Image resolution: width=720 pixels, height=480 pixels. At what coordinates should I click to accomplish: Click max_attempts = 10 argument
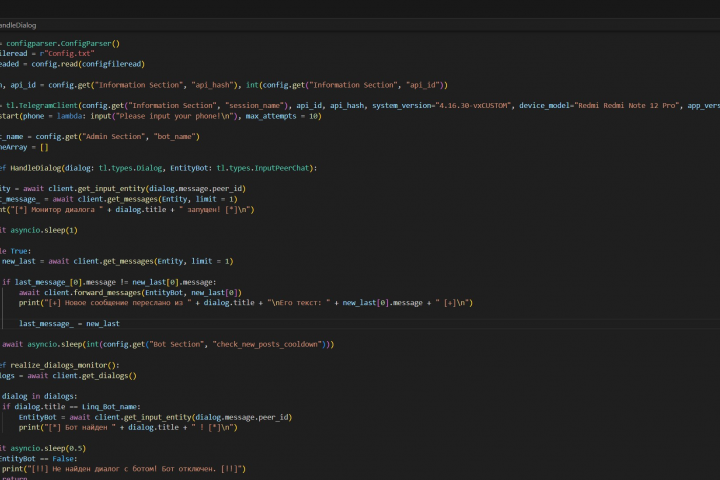(x=281, y=116)
